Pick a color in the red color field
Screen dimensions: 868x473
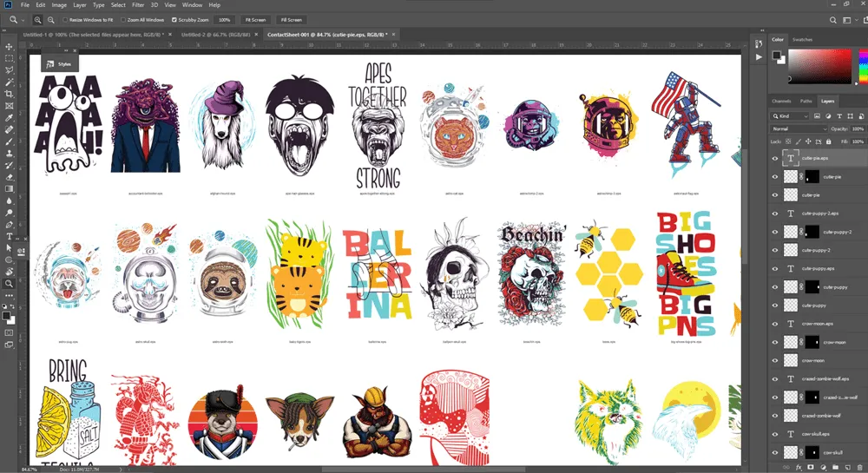pyautogui.click(x=820, y=66)
